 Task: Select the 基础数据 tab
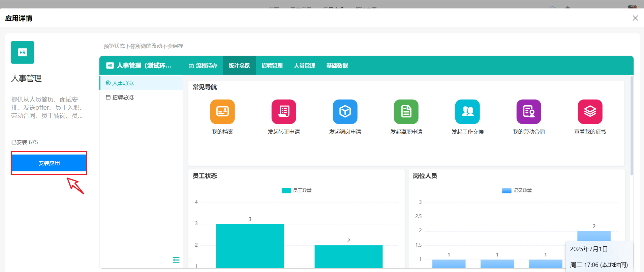coord(337,65)
